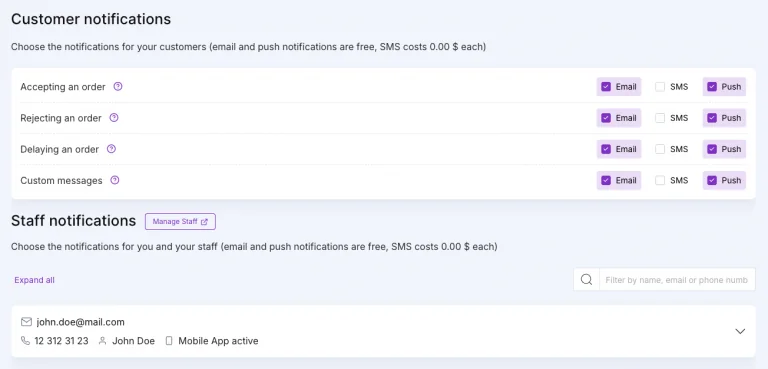
Task: Click the person icon beside John Doe
Action: click(102, 341)
